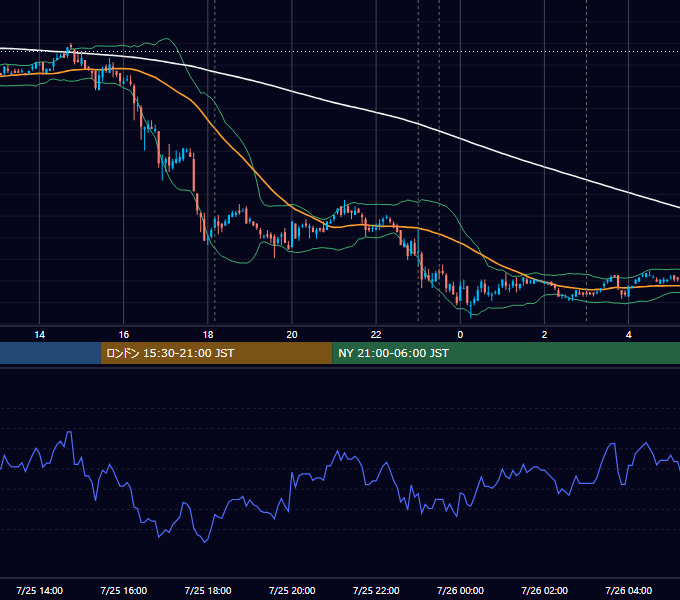Click the hour label 22 on price chart axis

click(x=376, y=335)
